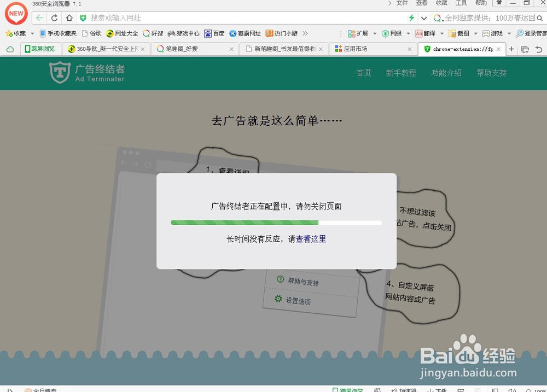This screenshot has height=392, width=547.
Task: Open the 工具 menu
Action: click(461, 3)
